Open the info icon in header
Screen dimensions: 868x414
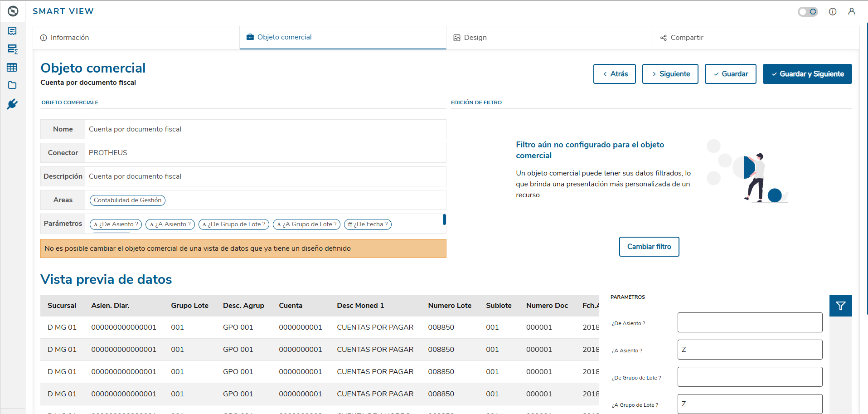click(x=833, y=11)
